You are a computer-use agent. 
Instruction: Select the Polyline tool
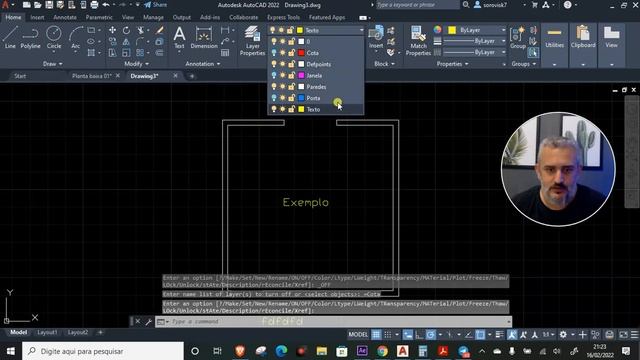pyautogui.click(x=31, y=37)
